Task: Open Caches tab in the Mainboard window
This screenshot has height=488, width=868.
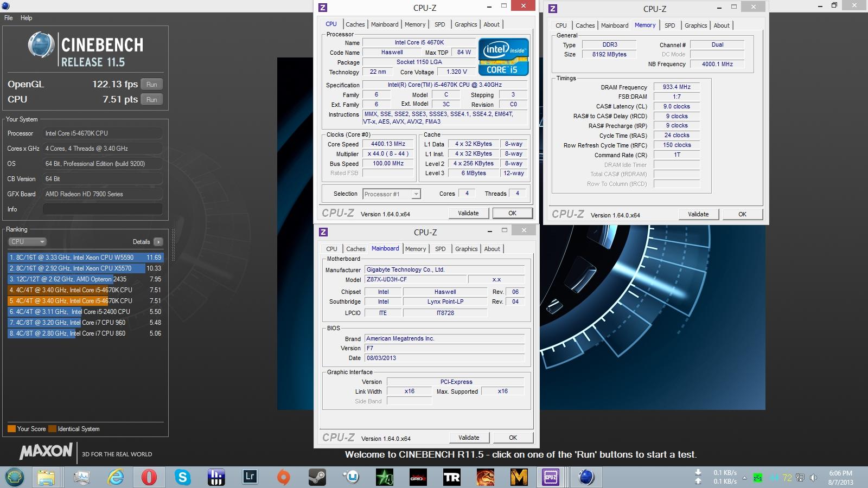Action: pos(356,249)
